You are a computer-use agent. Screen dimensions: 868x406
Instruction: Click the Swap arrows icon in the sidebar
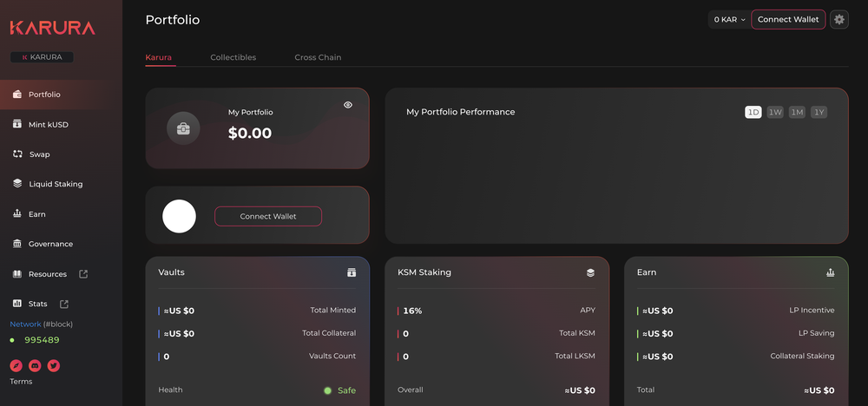click(17, 154)
